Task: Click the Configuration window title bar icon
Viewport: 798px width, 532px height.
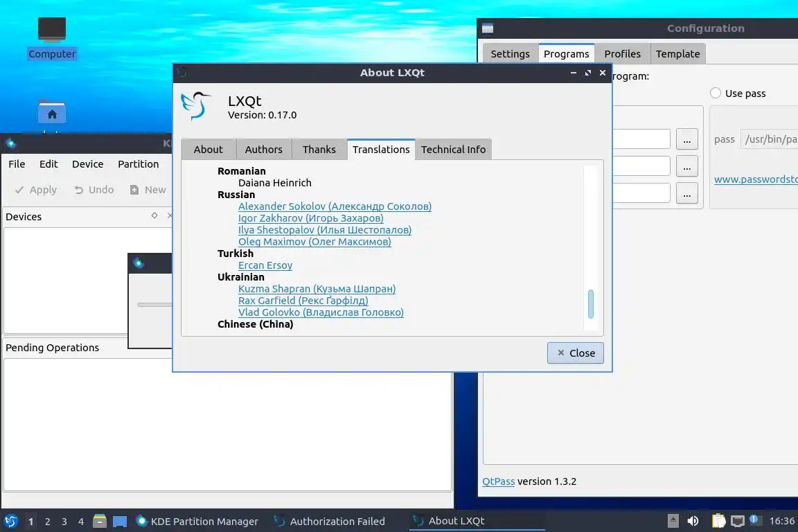Action: click(488, 28)
